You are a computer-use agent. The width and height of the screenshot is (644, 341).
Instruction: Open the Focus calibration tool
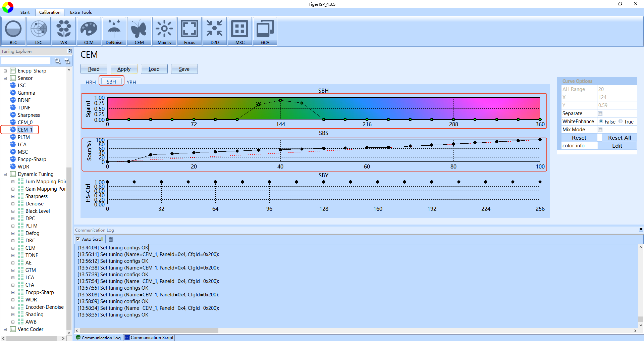pos(190,31)
